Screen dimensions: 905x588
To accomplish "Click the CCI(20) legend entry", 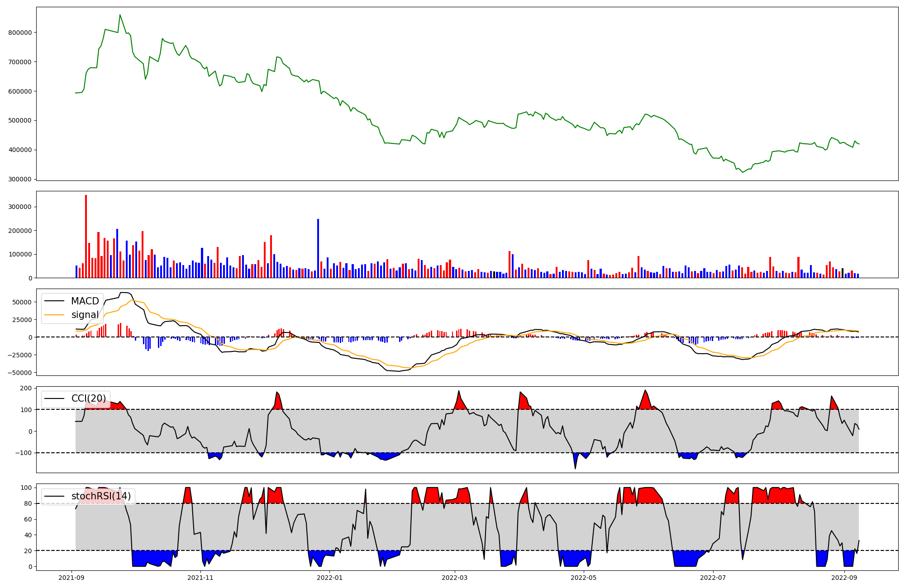I will (x=88, y=398).
